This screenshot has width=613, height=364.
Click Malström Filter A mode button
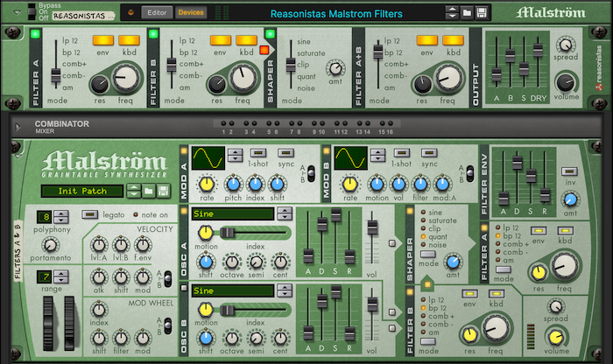504,269
